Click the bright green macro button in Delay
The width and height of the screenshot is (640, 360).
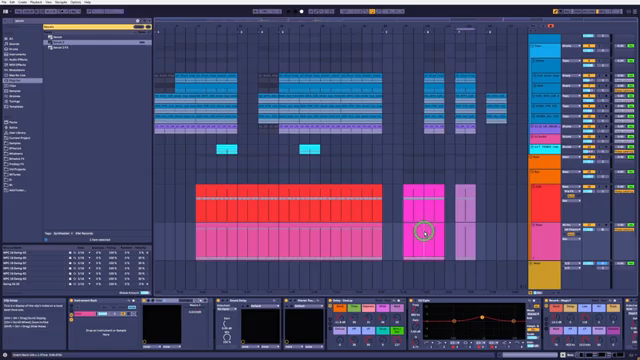coord(397,330)
